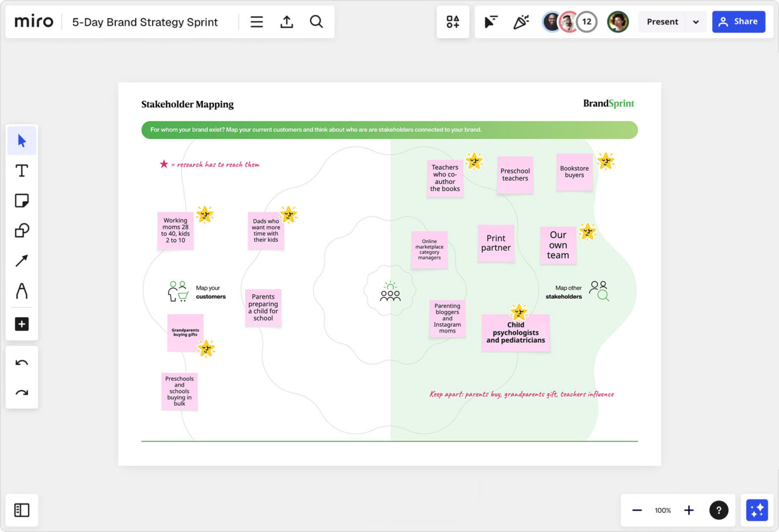Select the 'Preschools and schools buying in bulk' sticky

coord(180,391)
